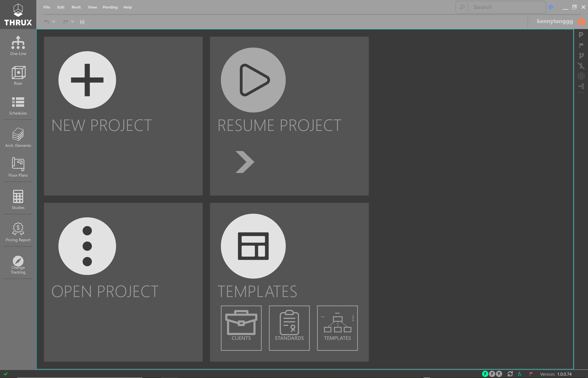588x378 pixels.
Task: Open the Pricing Report section
Action: (x=18, y=232)
